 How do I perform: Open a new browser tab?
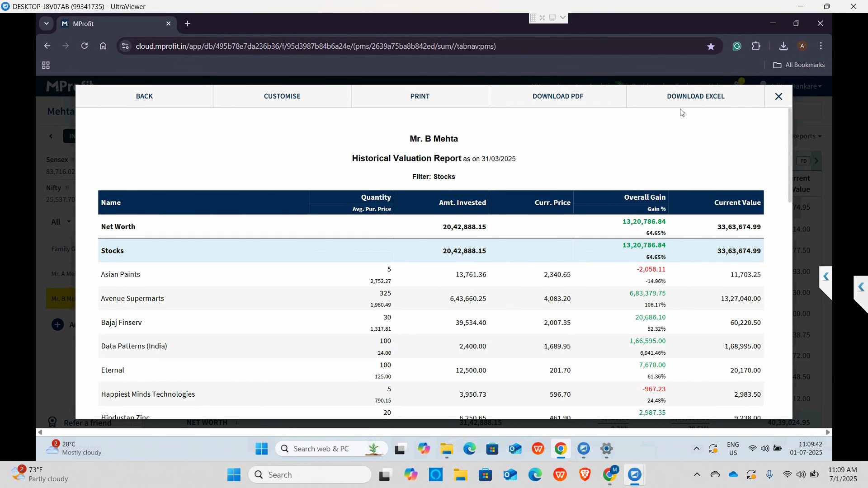188,23
